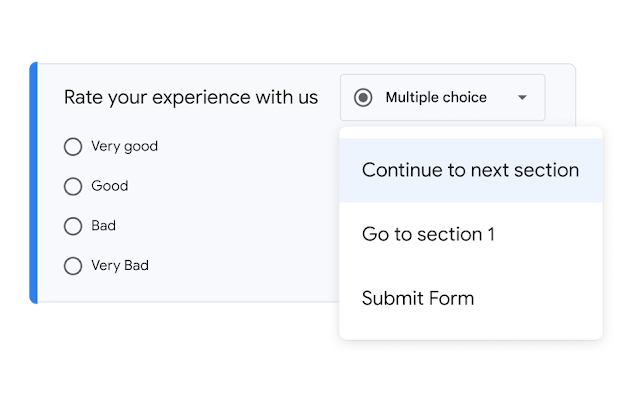This screenshot has height=402, width=632.
Task: Click the "Very good" option text
Action: [124, 146]
